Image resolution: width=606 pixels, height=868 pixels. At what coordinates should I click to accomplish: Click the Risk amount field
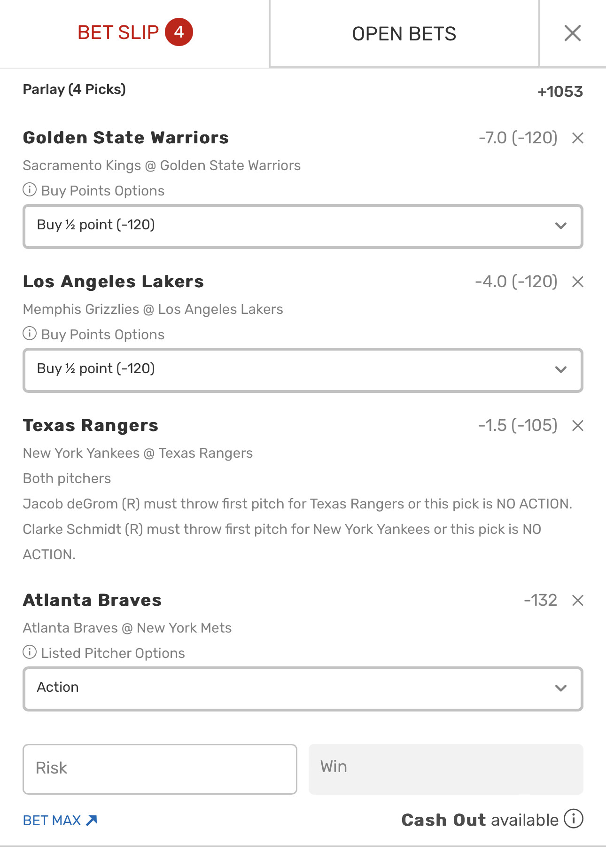(x=160, y=769)
